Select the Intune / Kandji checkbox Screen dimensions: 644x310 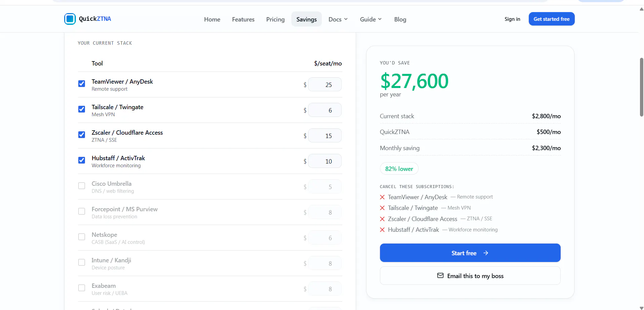click(82, 262)
